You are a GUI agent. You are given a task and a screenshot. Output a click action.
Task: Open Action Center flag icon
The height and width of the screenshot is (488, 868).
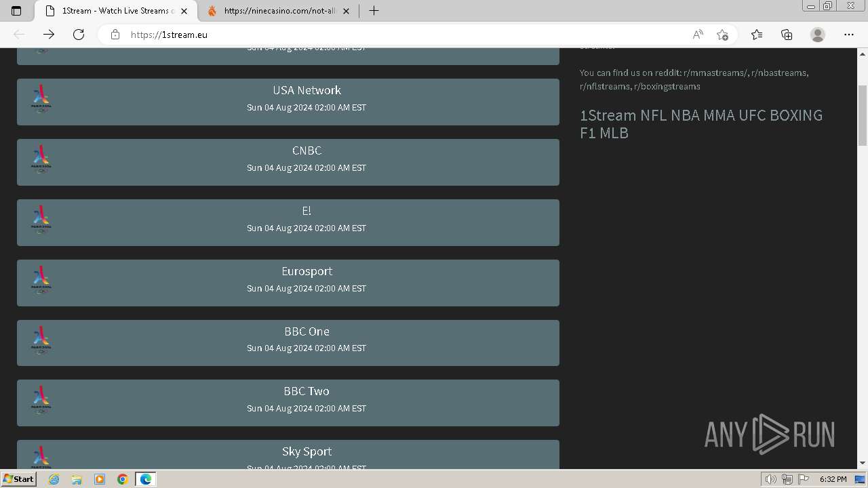804,479
